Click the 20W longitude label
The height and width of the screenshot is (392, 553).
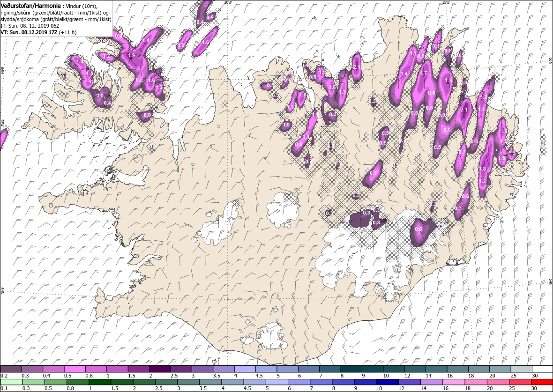(x=228, y=2)
